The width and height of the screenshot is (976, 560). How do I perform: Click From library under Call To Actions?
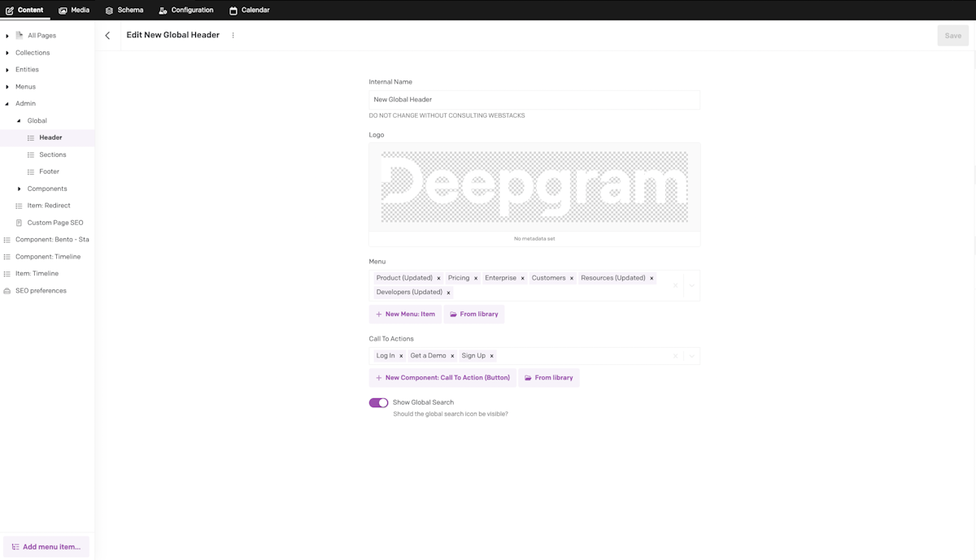[549, 378]
